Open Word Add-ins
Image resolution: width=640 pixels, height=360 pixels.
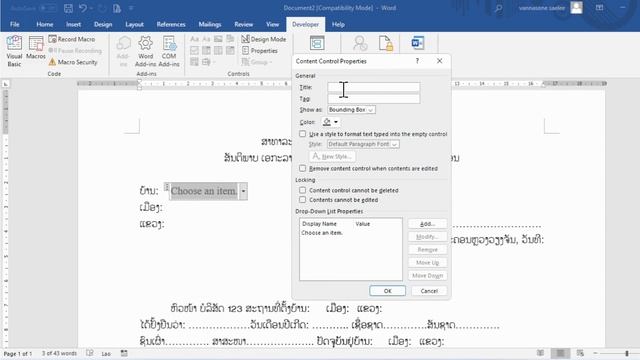point(145,51)
